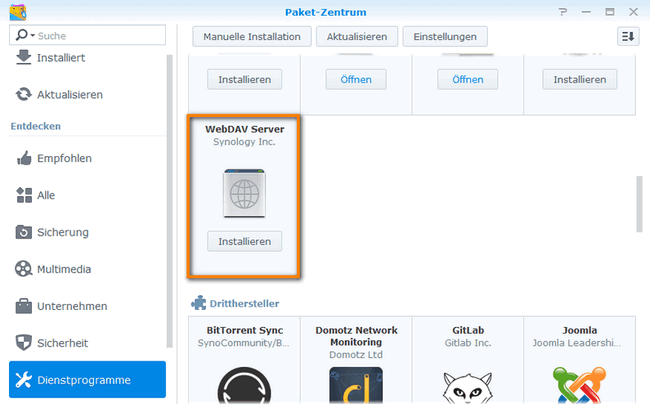Click the Domotz Ltd publisher text
650x404 pixels.
pyautogui.click(x=356, y=355)
